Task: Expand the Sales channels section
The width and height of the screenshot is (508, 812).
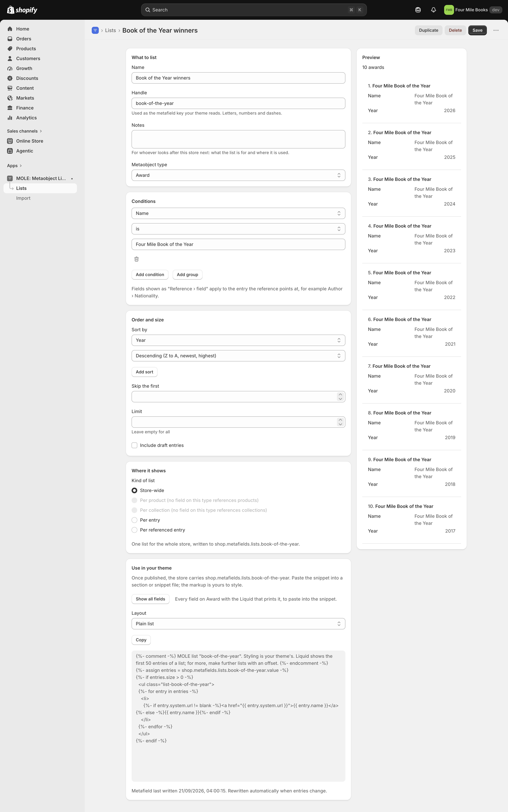Action: pyautogui.click(x=25, y=131)
